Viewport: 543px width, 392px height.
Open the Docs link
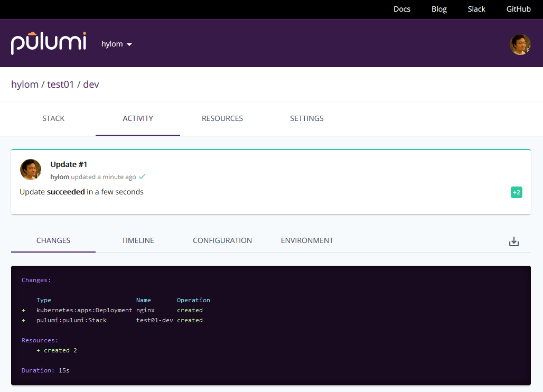[x=402, y=10]
